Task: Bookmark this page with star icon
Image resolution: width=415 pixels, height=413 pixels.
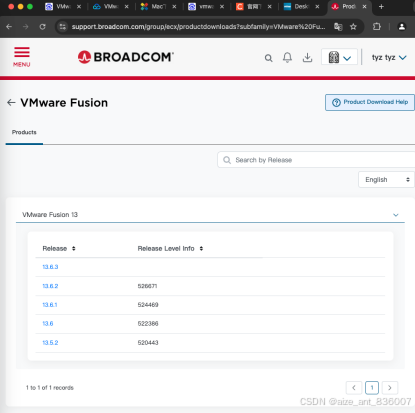Action: coord(353,27)
